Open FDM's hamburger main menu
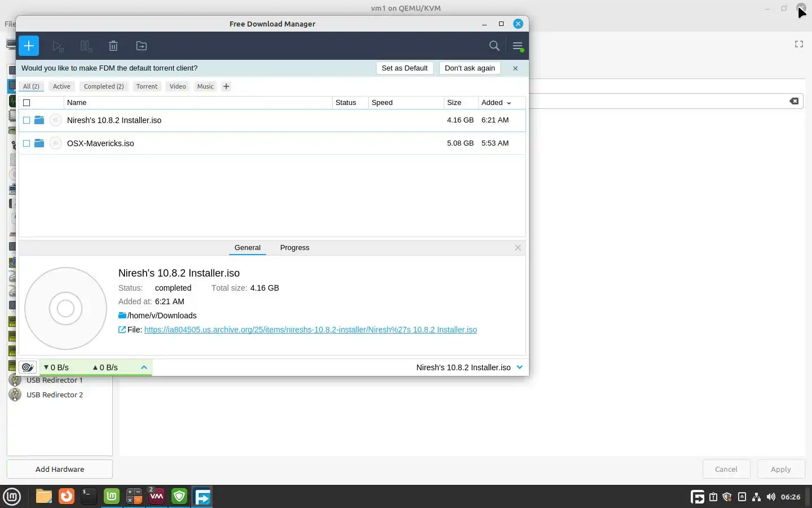Viewport: 812px width, 508px height. (x=518, y=46)
